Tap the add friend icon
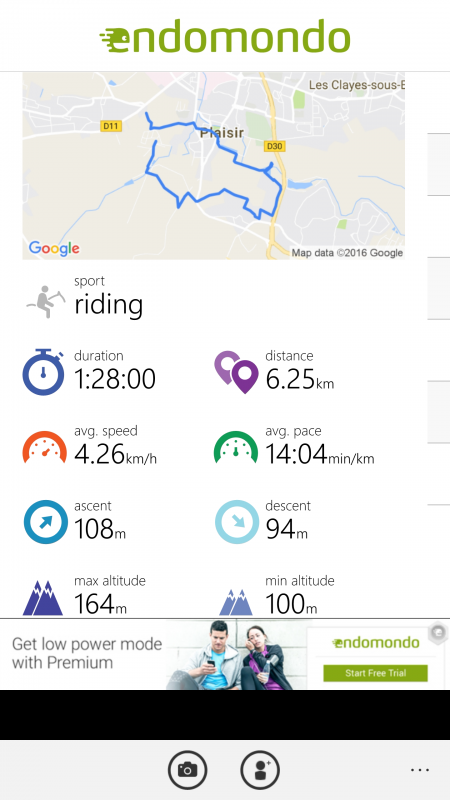The image size is (450, 800). 260,769
